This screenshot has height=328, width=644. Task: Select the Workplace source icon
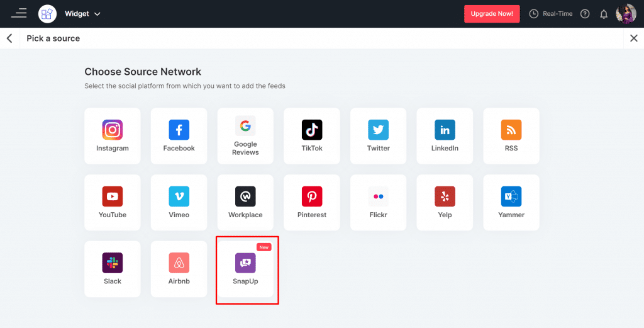tap(245, 202)
